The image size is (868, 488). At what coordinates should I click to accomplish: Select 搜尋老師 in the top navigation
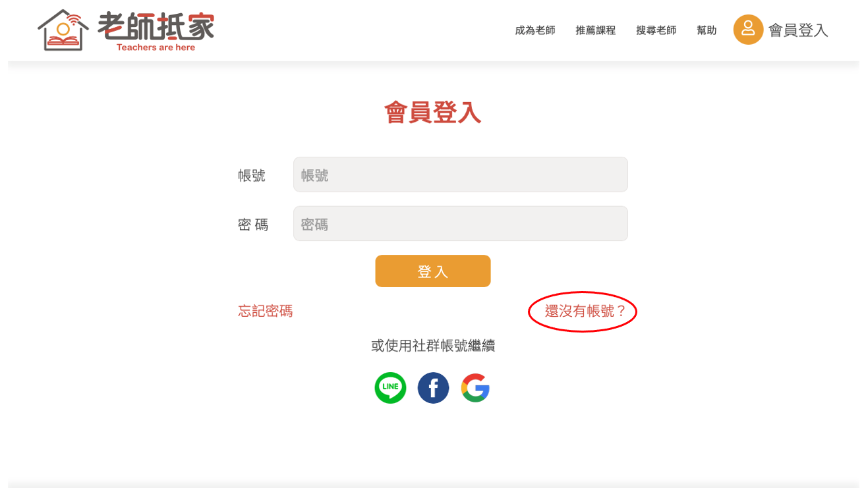click(x=656, y=30)
